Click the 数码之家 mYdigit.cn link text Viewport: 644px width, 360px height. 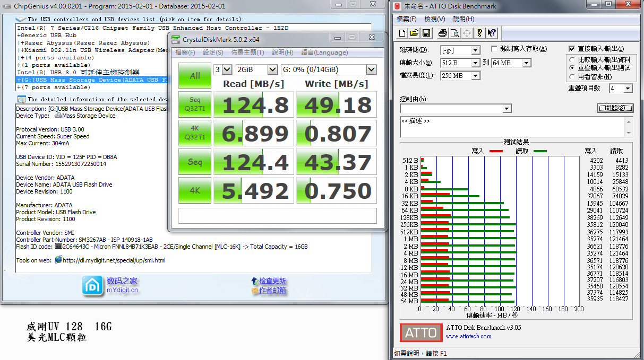[x=122, y=285]
